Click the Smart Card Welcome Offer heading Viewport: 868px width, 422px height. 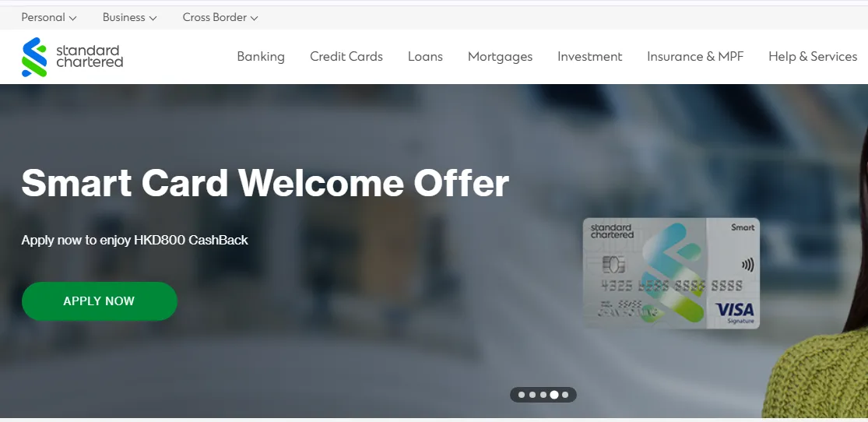265,183
